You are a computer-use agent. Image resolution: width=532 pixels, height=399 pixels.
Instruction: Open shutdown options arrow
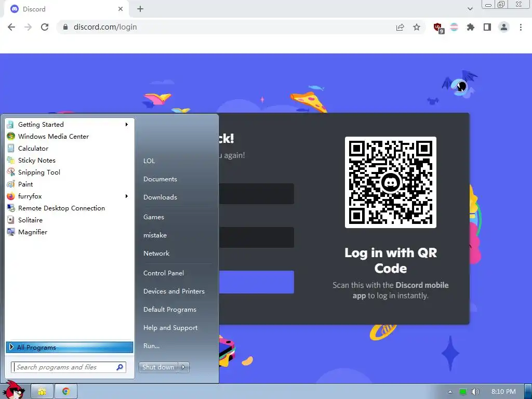point(183,367)
